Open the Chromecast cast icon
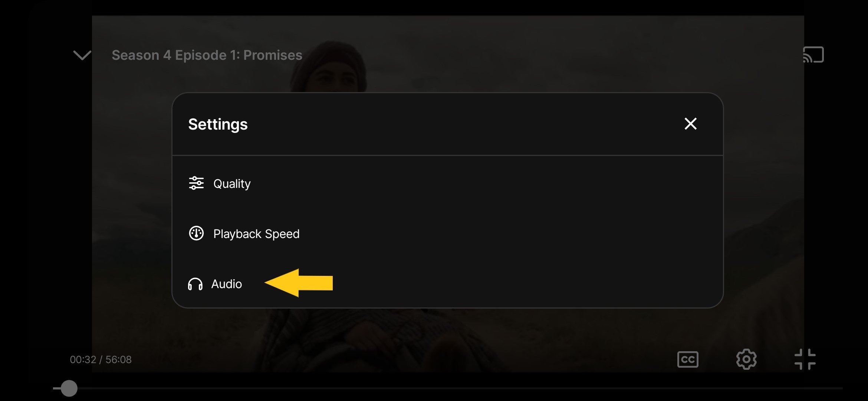This screenshot has height=401, width=868. tap(813, 55)
